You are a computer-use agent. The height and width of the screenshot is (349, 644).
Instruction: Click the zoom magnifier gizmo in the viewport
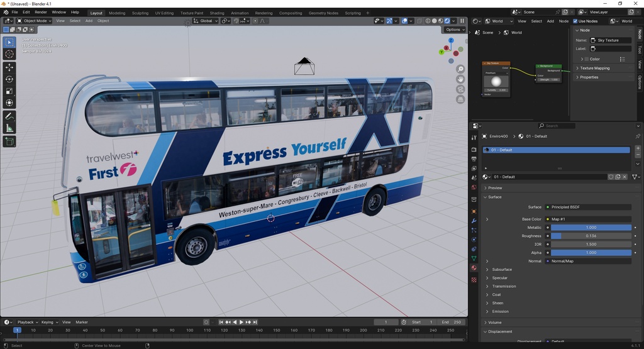tap(461, 69)
